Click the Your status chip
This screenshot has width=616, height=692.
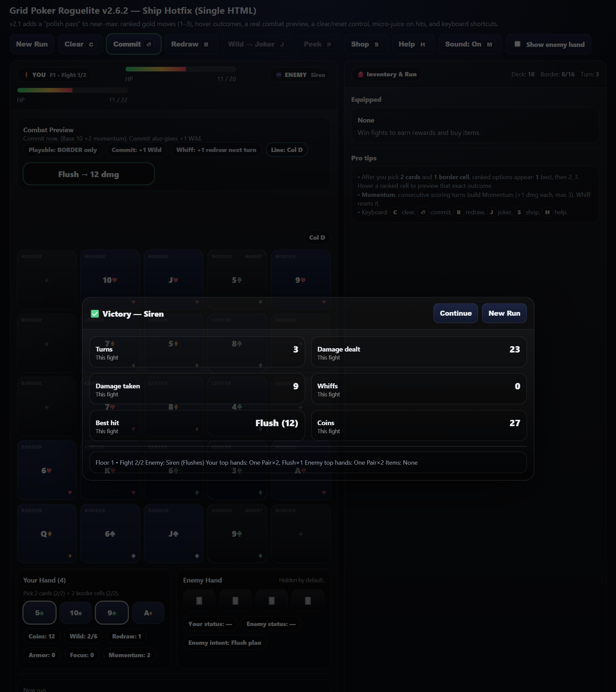point(210,624)
